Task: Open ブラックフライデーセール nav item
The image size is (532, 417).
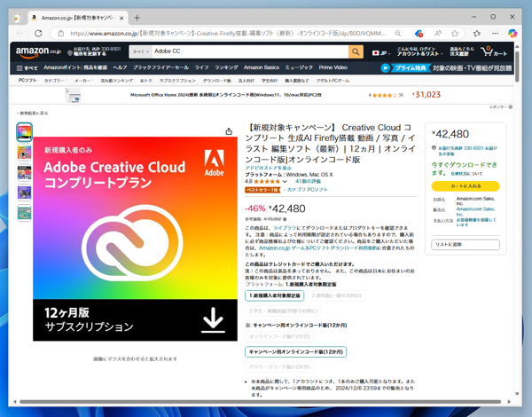Action: tap(160, 67)
